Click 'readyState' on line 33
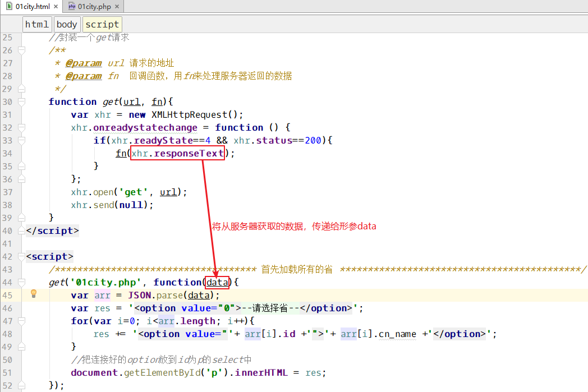Image resolution: width=588 pixels, height=392 pixels. (163, 140)
